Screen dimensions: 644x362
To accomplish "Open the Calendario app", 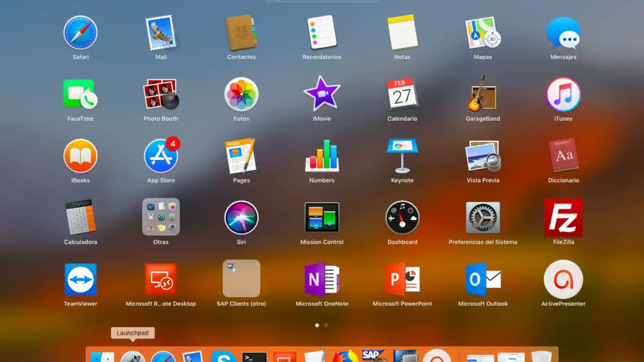I will tap(403, 95).
